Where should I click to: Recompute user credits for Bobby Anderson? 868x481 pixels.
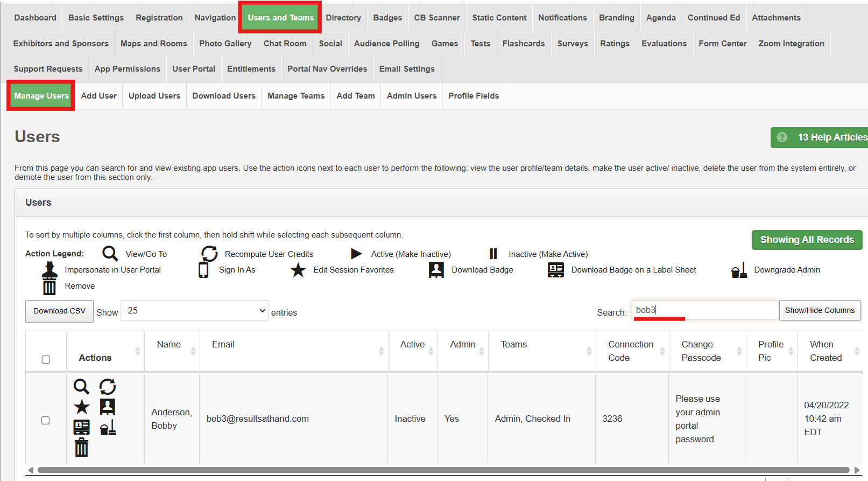[x=108, y=386]
